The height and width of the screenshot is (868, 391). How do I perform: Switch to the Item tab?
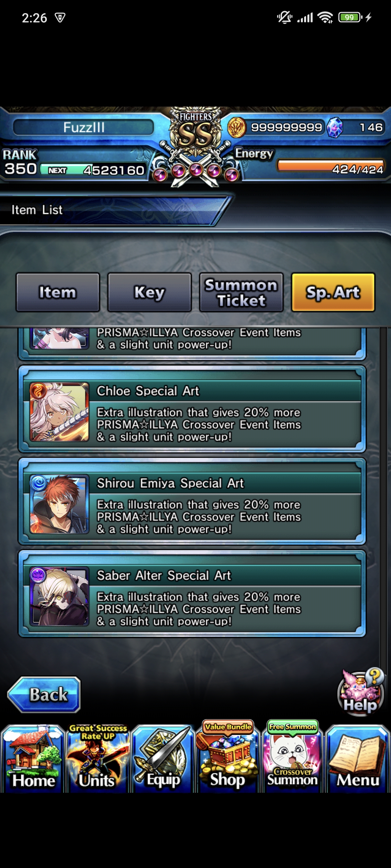click(58, 292)
